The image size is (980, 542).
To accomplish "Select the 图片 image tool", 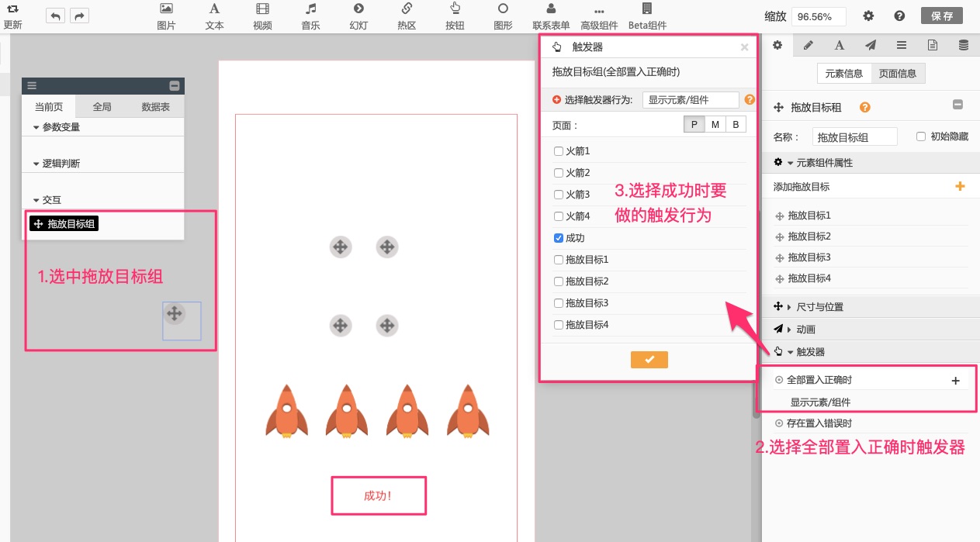I will (166, 16).
